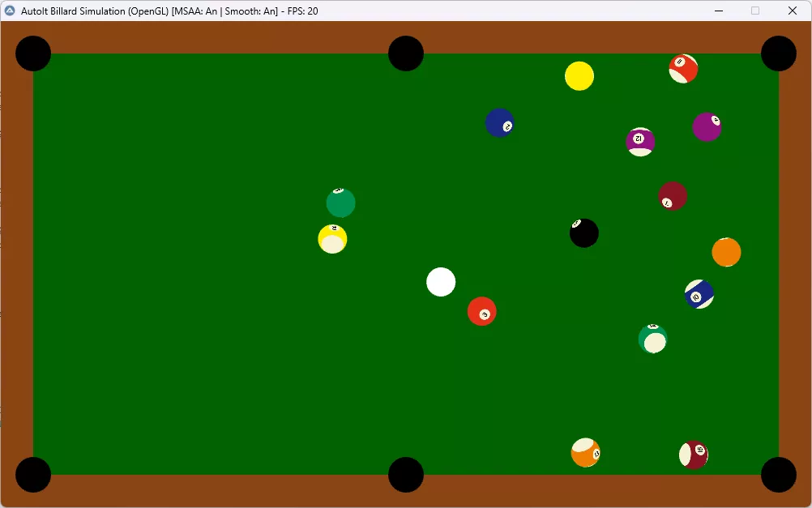Select the black 8-ball
Image resolution: width=812 pixels, height=508 pixels.
pos(584,233)
